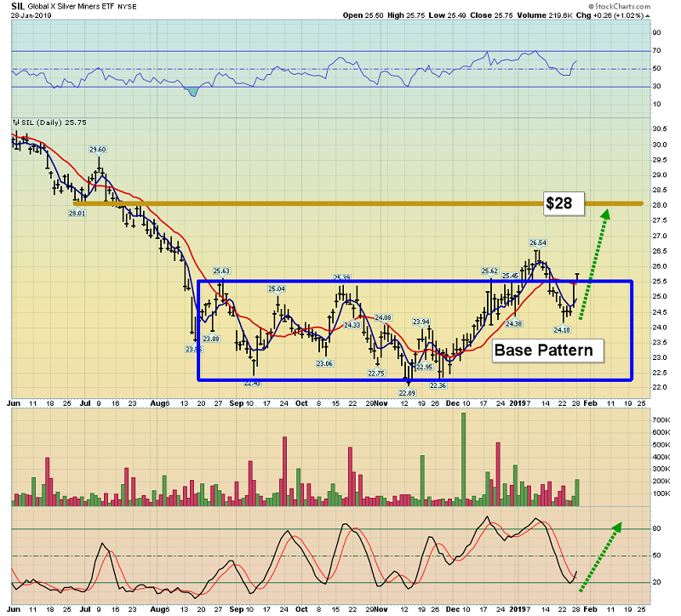Click the 23.06 low label
This screenshot has width=681, height=616.
click(324, 363)
